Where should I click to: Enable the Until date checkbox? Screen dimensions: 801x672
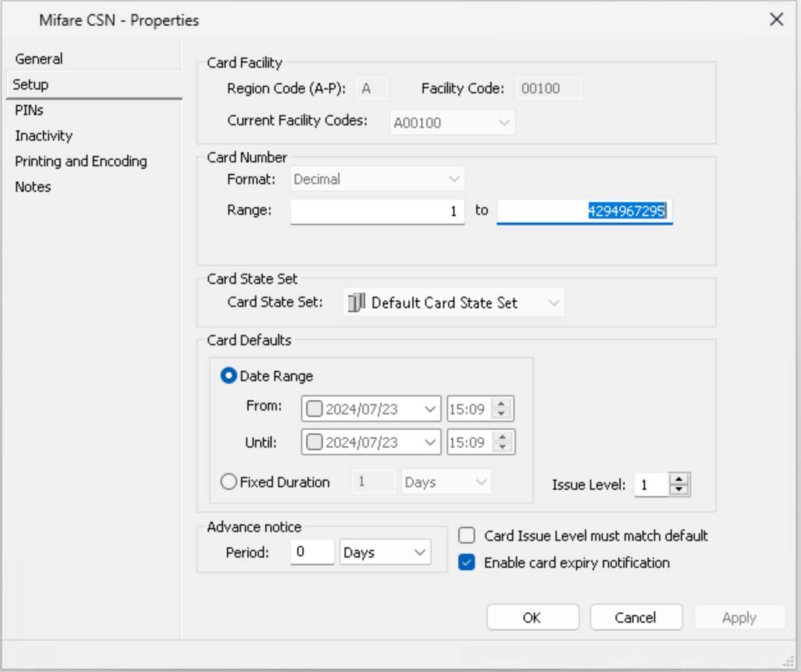(314, 442)
